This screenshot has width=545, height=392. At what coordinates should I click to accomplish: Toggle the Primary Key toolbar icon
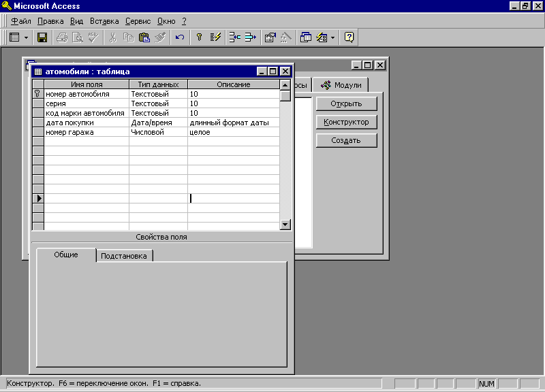point(199,37)
